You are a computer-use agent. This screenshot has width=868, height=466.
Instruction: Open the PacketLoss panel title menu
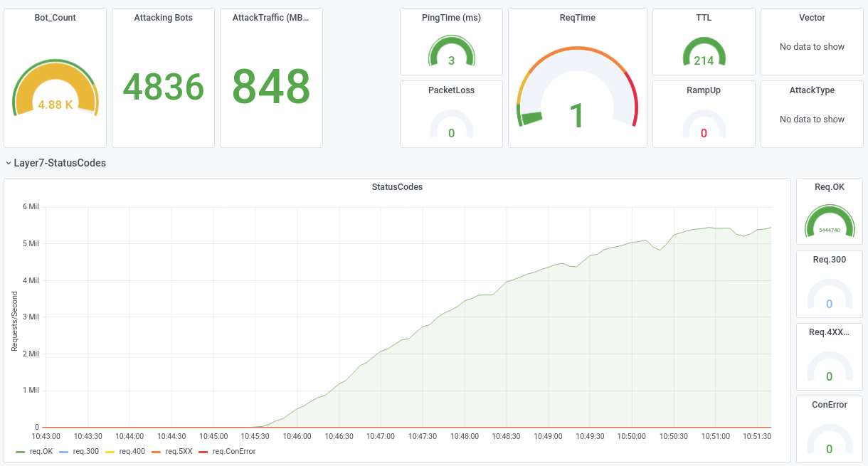click(x=451, y=90)
